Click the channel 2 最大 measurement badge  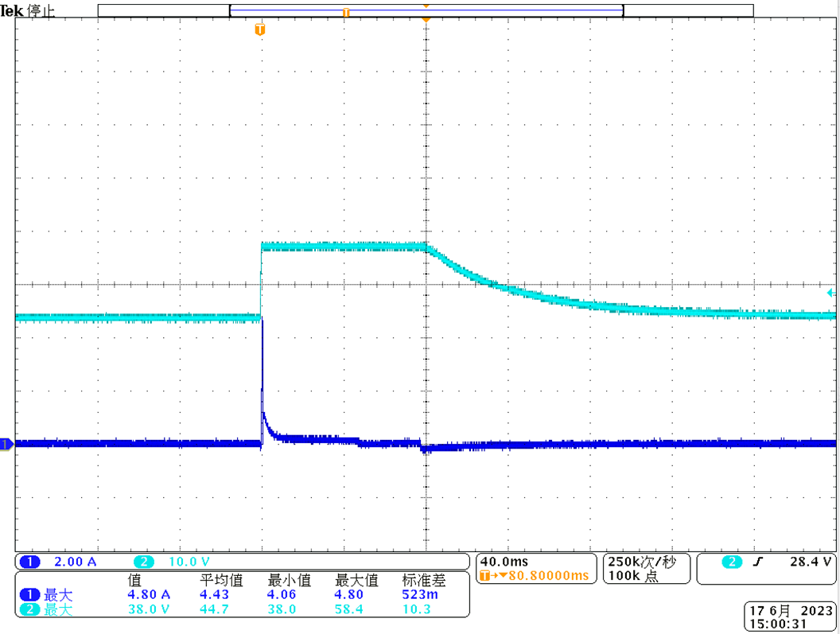tap(29, 609)
